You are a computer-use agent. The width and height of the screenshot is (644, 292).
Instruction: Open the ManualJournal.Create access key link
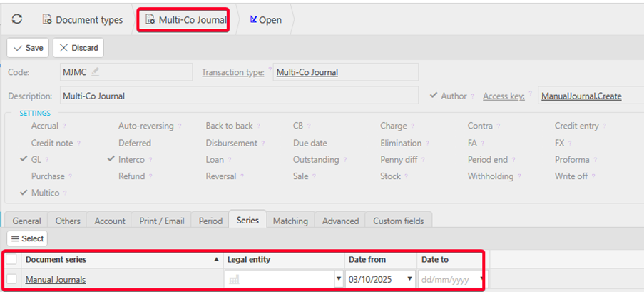click(581, 96)
